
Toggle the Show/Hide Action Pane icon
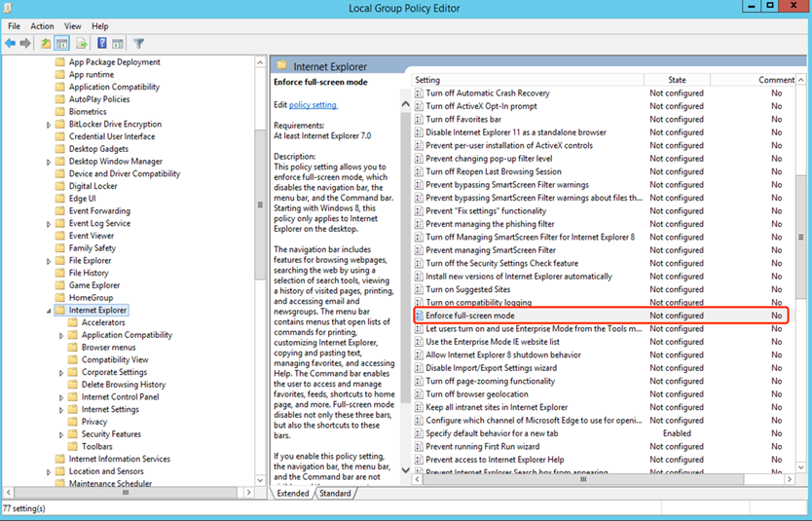tap(118, 44)
